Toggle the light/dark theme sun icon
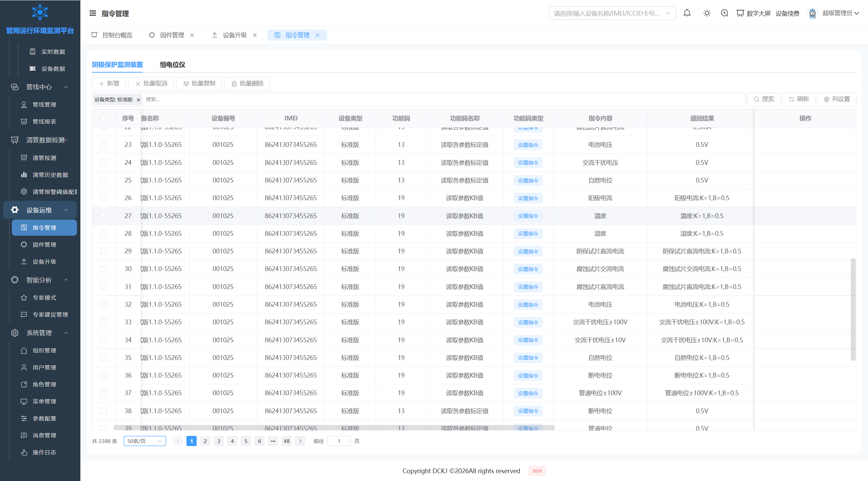 pyautogui.click(x=707, y=13)
